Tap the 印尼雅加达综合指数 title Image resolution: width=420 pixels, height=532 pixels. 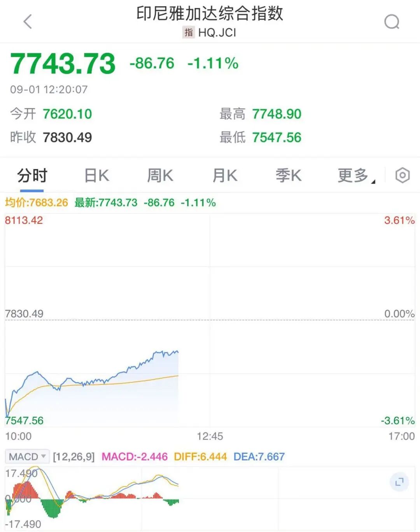coord(210,13)
